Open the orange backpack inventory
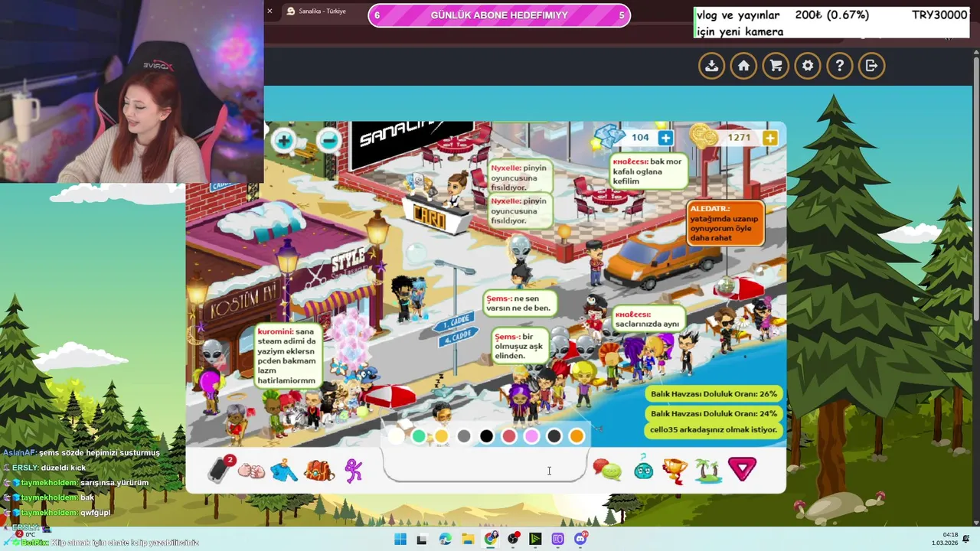Viewport: 980px width, 551px height. click(x=319, y=470)
